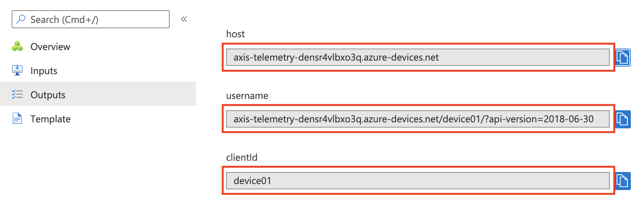
Task: Copy the username value to clipboard
Action: tap(623, 119)
